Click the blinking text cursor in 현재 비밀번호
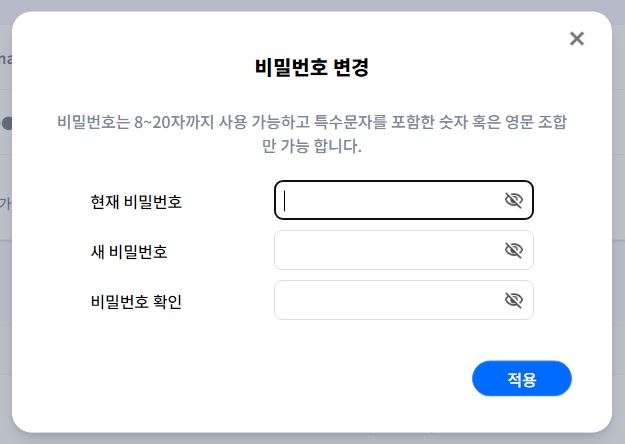This screenshot has width=625, height=444. coord(285,200)
